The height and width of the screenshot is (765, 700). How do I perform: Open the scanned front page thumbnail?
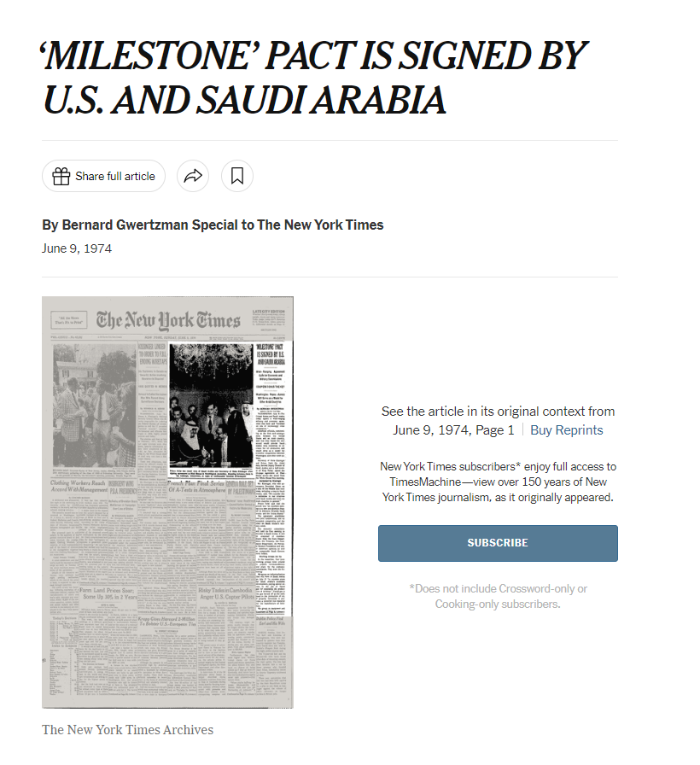[167, 502]
